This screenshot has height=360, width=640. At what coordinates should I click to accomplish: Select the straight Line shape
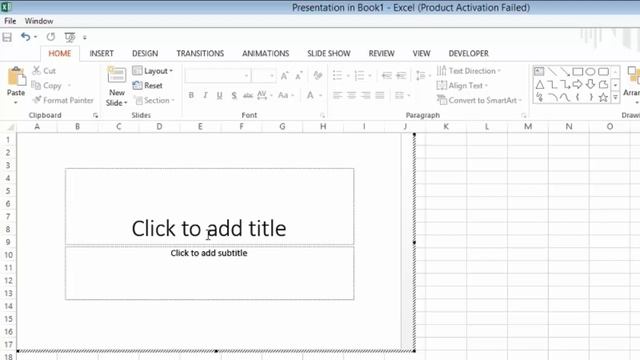coord(552,72)
